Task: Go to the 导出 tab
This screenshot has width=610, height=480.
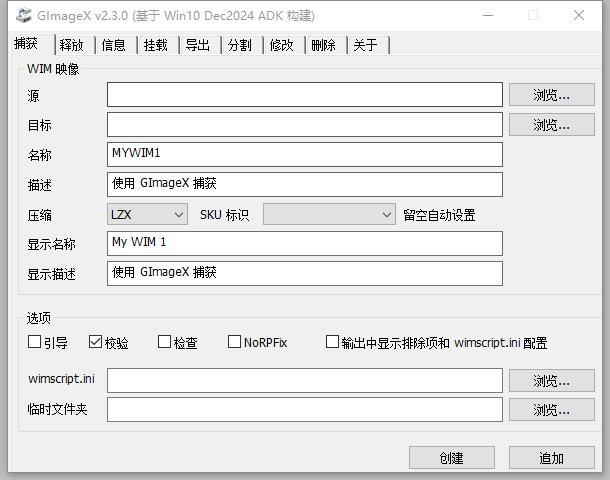Action: pyautogui.click(x=197, y=45)
